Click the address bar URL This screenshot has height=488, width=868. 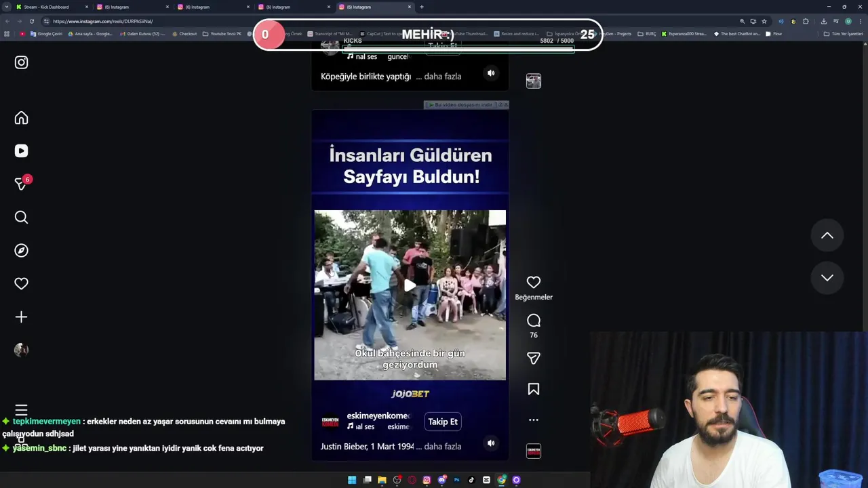(x=102, y=21)
